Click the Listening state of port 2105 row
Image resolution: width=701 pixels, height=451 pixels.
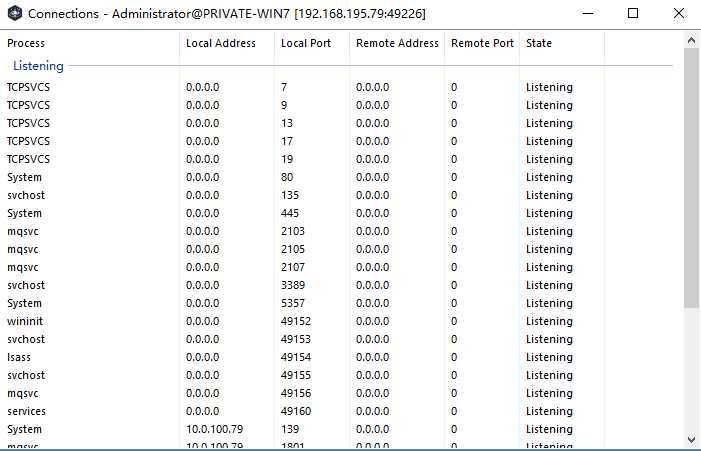(x=549, y=249)
